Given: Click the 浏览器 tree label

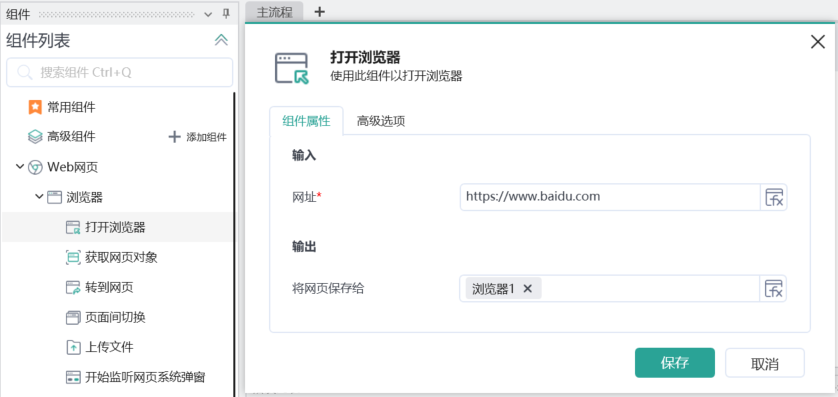Looking at the screenshot, I should (x=84, y=198).
